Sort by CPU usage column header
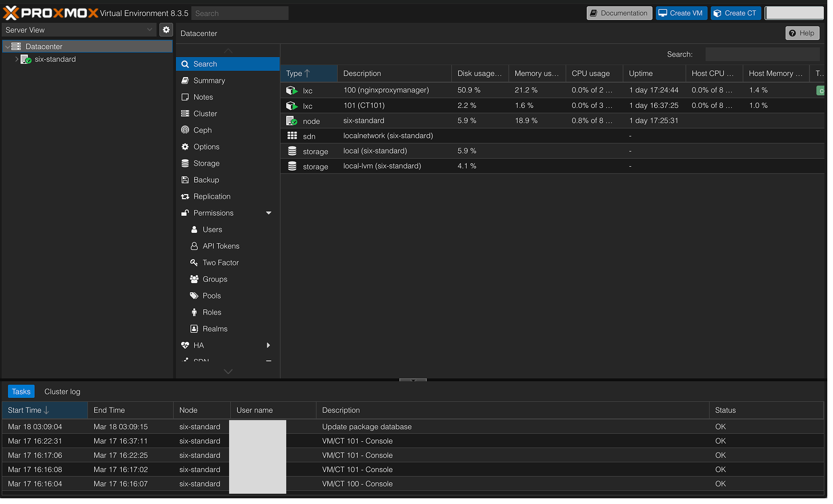The image size is (833, 504). [x=594, y=73]
